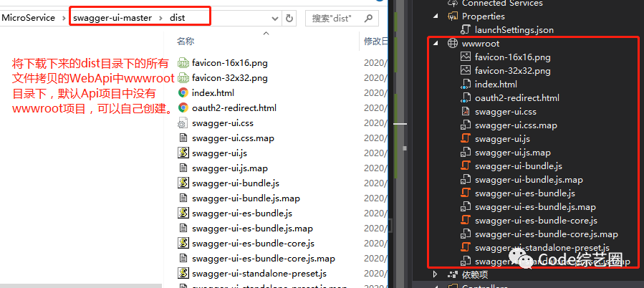
Task: Click the 名称 column header
Action: pyautogui.click(x=186, y=41)
